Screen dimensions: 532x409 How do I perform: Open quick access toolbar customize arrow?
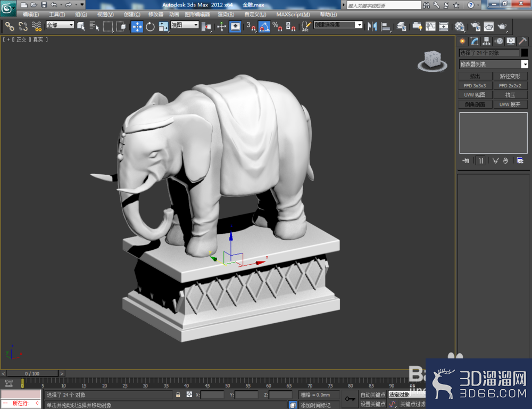pyautogui.click(x=82, y=5)
